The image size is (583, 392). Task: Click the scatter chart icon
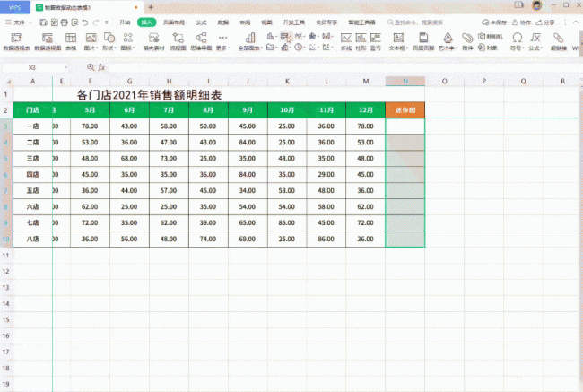coord(313,48)
